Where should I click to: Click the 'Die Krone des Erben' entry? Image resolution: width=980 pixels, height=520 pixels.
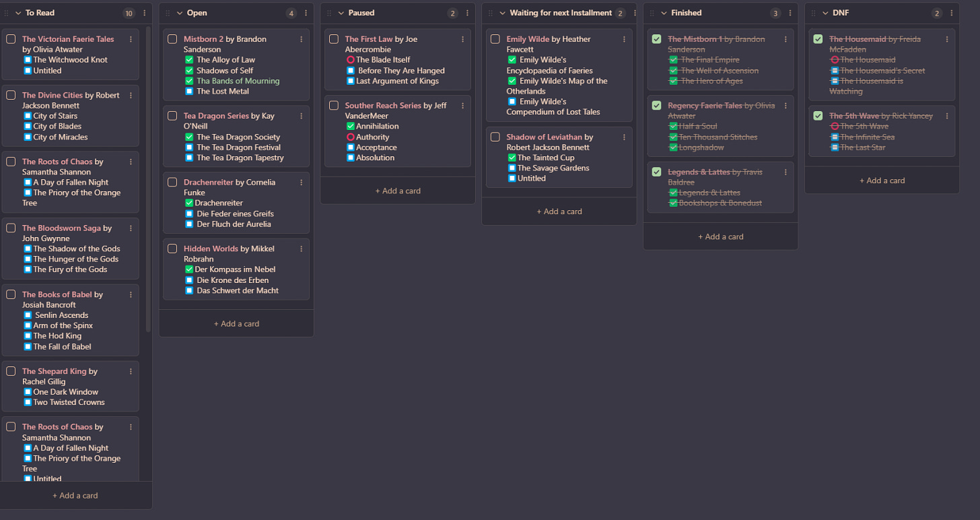click(232, 280)
